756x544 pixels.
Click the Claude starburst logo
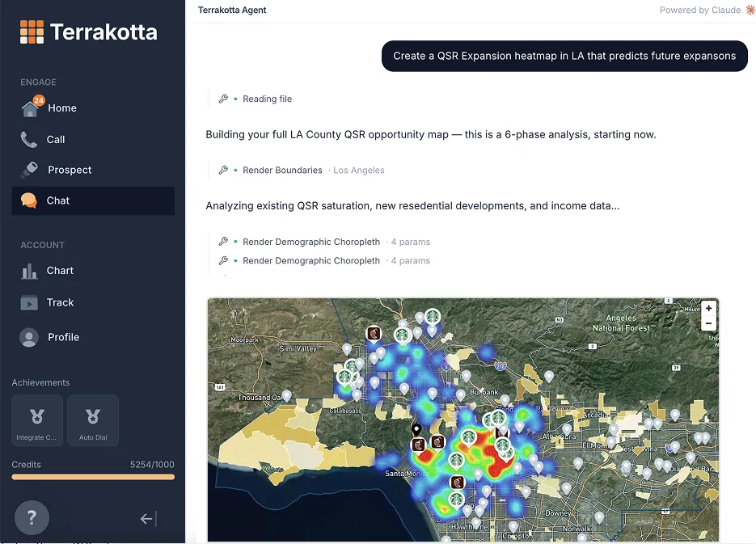[750, 10]
